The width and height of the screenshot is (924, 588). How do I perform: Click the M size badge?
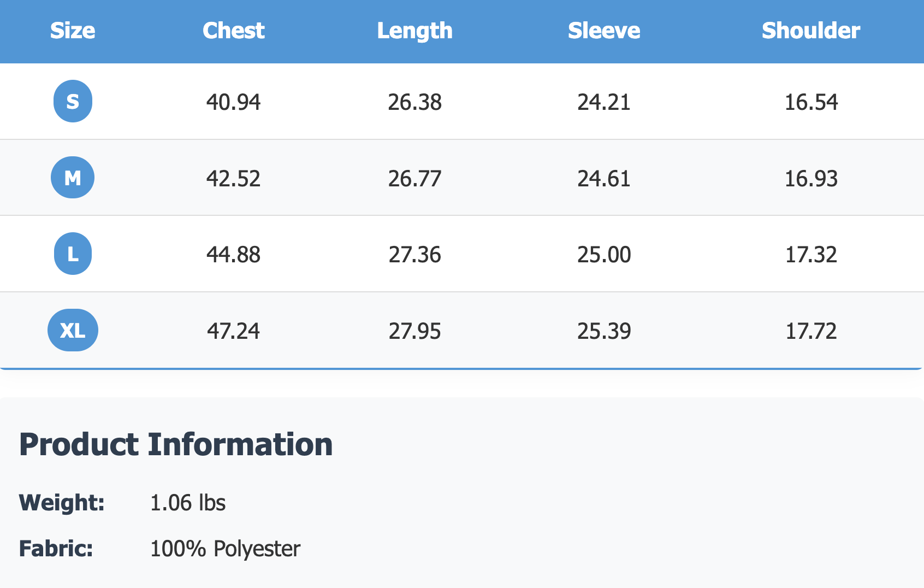pyautogui.click(x=73, y=178)
